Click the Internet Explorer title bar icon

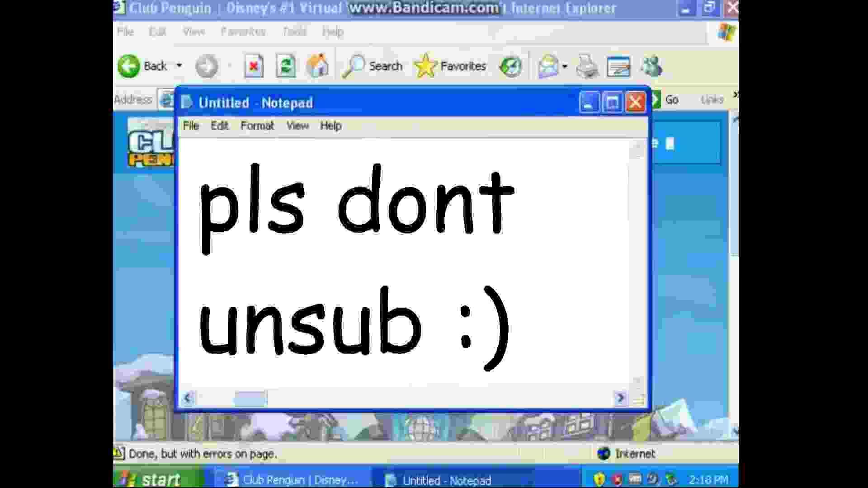(118, 7)
